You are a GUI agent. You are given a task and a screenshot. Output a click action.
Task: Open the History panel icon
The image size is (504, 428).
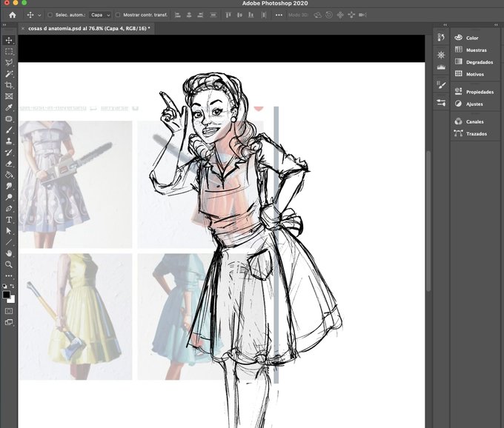441,38
